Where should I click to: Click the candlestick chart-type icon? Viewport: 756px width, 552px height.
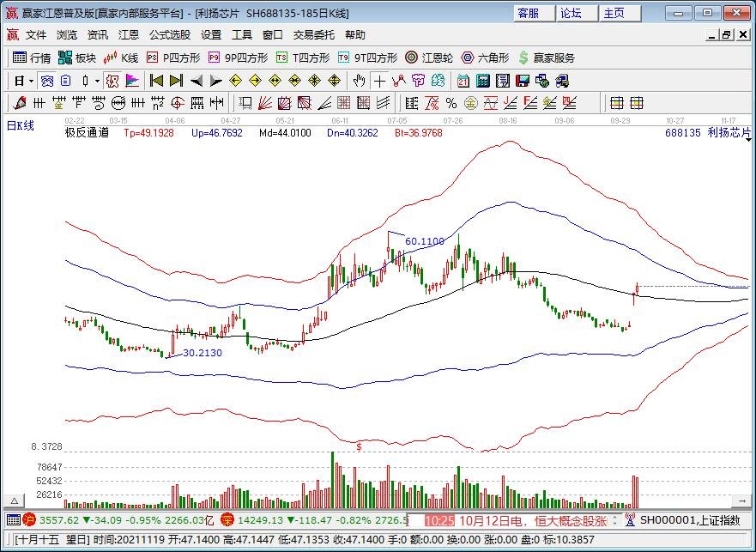tap(85, 81)
